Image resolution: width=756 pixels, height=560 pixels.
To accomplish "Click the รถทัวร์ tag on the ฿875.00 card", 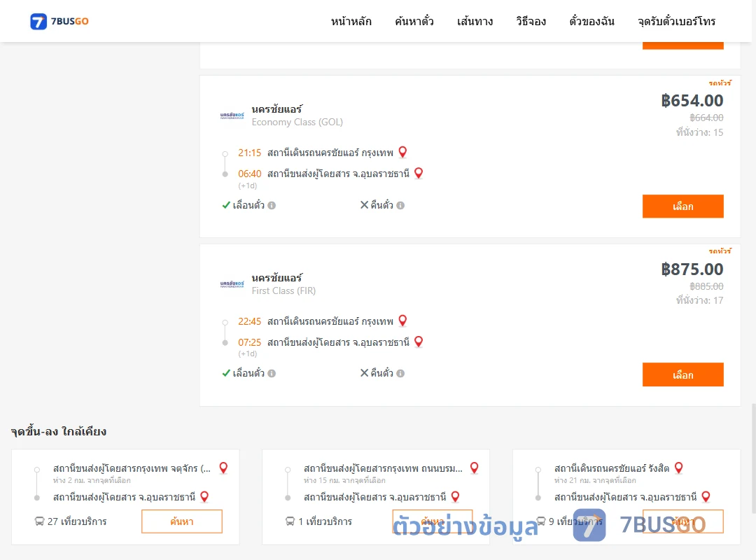I will (x=720, y=251).
